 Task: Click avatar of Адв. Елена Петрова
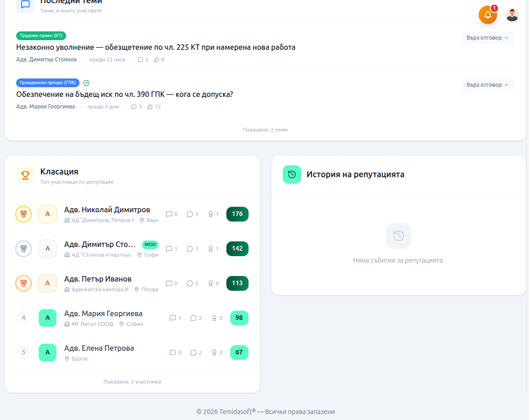[x=48, y=353]
